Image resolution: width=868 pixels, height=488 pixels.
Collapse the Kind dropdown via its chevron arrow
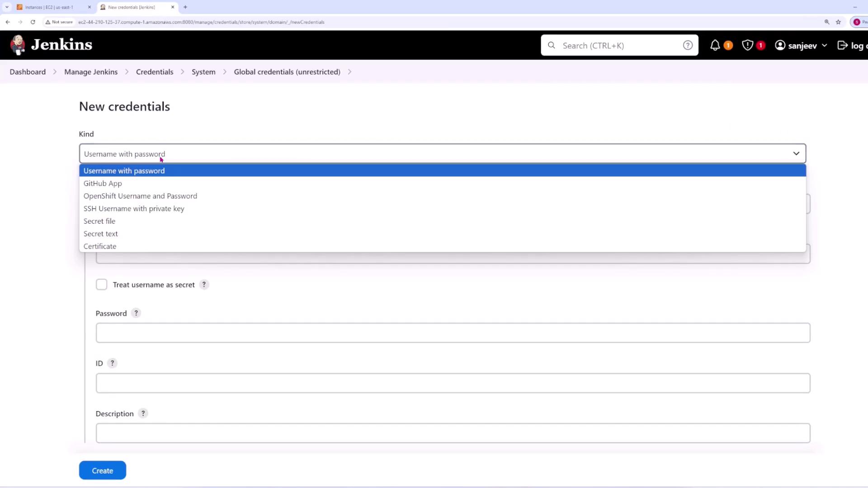coord(796,154)
